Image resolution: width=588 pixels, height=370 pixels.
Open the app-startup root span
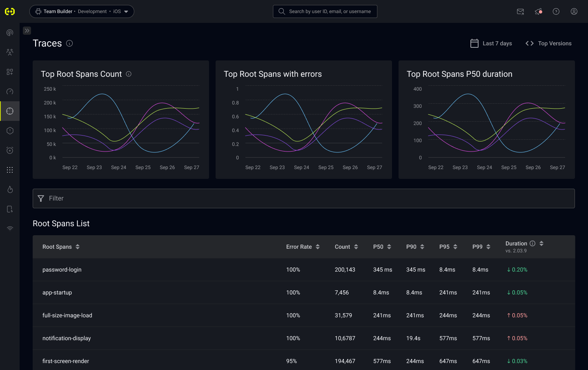57,292
